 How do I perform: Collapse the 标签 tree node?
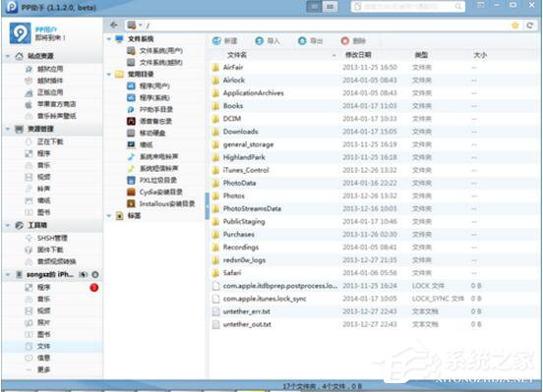[x=109, y=215]
